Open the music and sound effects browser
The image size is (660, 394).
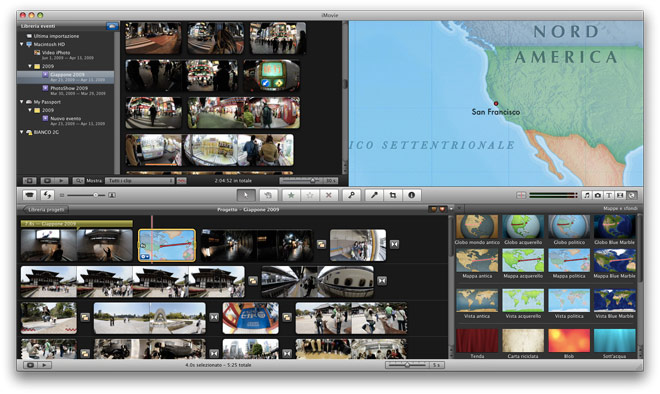point(586,195)
